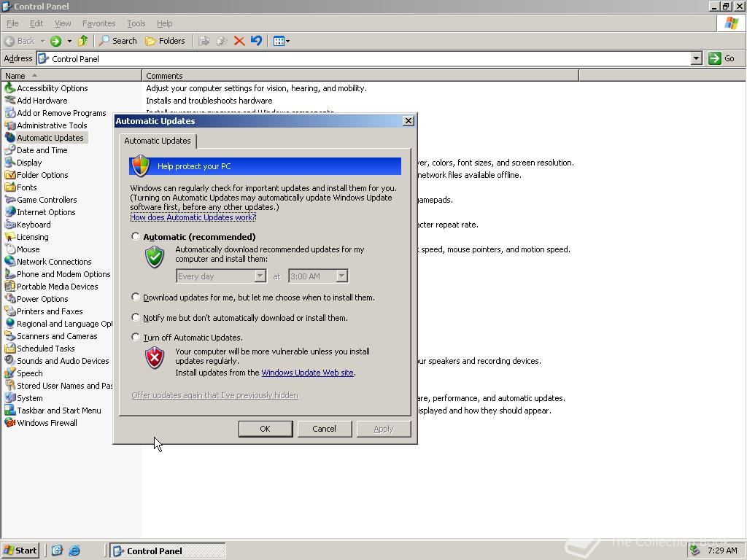Launch Internet Explorer from quick launch
This screenshot has width=747, height=560.
click(74, 551)
